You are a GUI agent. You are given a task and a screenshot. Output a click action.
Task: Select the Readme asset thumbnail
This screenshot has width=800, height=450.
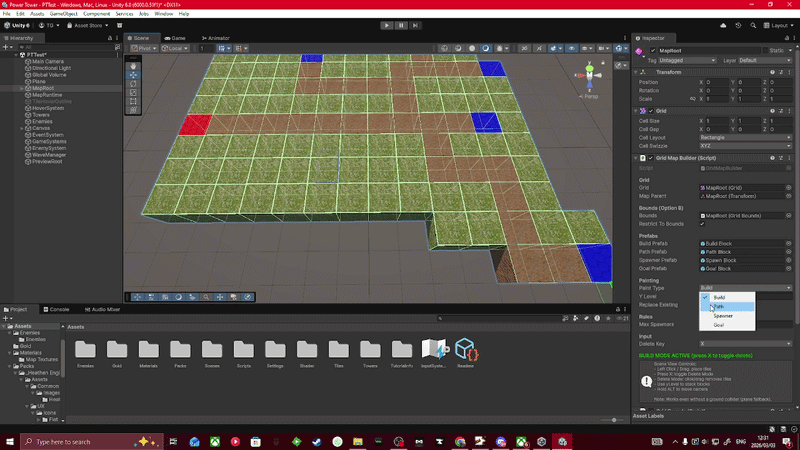coord(465,353)
